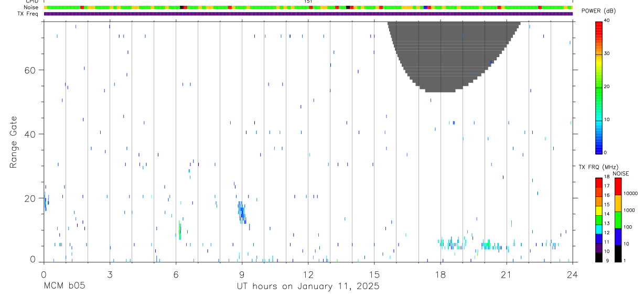Click the 'MCM b05' radar beam label
Screen dimensions: 644x297
coord(64,287)
